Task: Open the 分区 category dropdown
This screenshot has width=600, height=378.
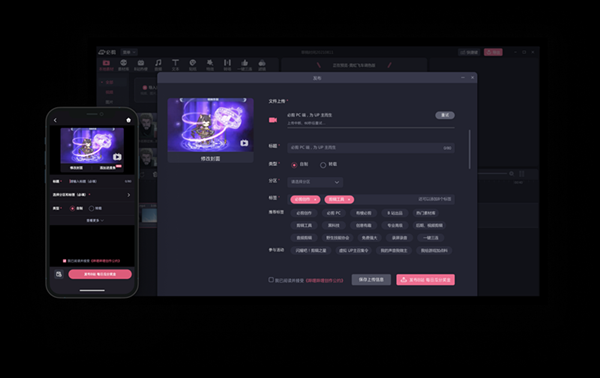Action: (x=315, y=182)
